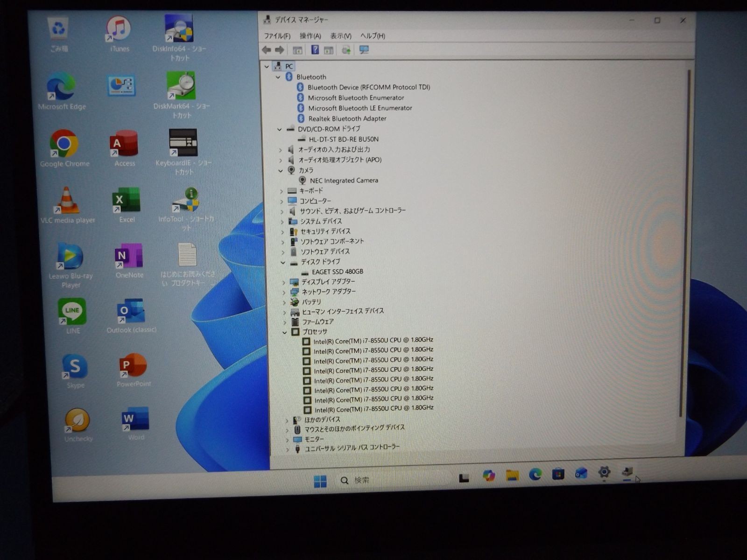Expand the ディスプレイ アダプター category
The image size is (747, 560).
click(x=284, y=282)
